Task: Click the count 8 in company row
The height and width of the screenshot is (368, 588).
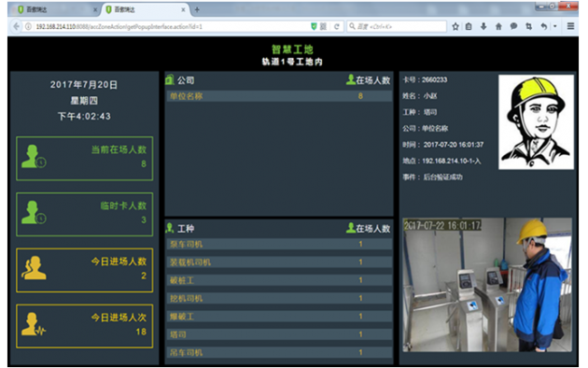Action: [x=360, y=96]
